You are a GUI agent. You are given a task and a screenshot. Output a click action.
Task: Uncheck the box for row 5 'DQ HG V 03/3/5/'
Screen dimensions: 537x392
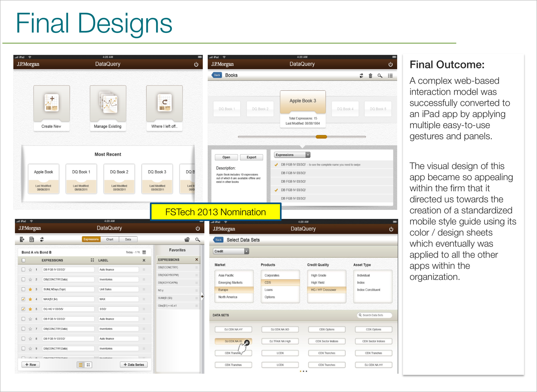tap(23, 309)
